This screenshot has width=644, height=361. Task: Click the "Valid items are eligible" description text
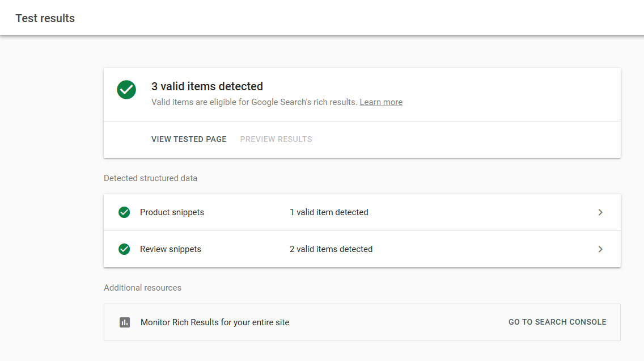[x=254, y=102]
